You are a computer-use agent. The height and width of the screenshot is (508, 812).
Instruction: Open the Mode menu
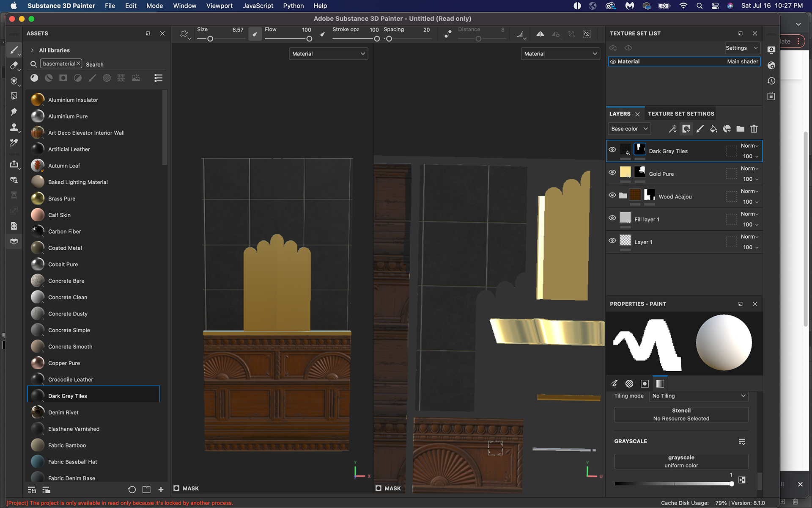[x=154, y=6]
